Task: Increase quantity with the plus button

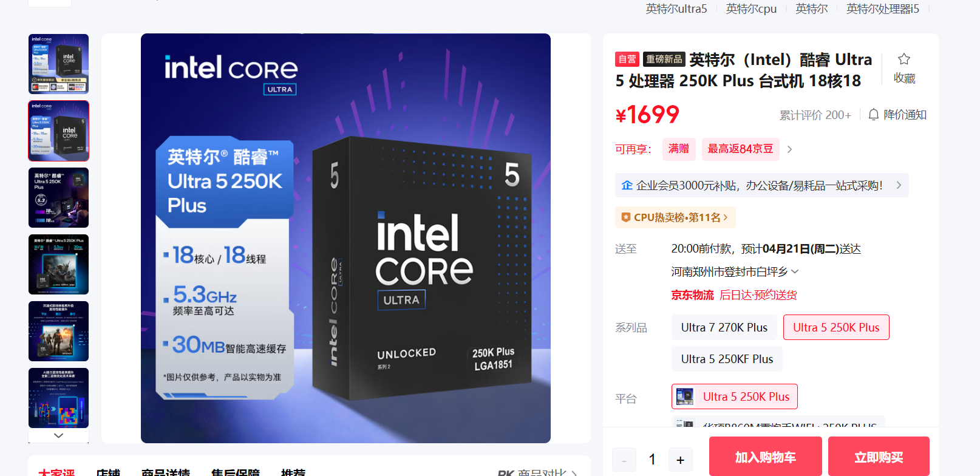Action: (x=680, y=460)
